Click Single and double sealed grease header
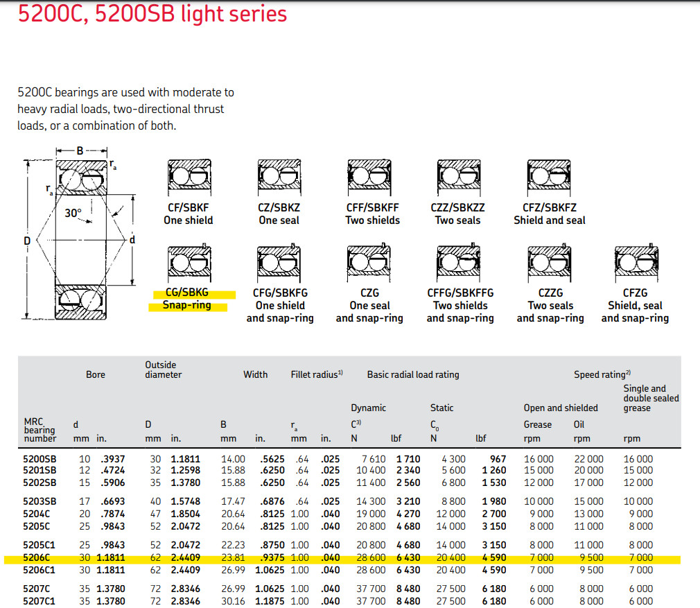This screenshot has width=700, height=608. pyautogui.click(x=651, y=398)
